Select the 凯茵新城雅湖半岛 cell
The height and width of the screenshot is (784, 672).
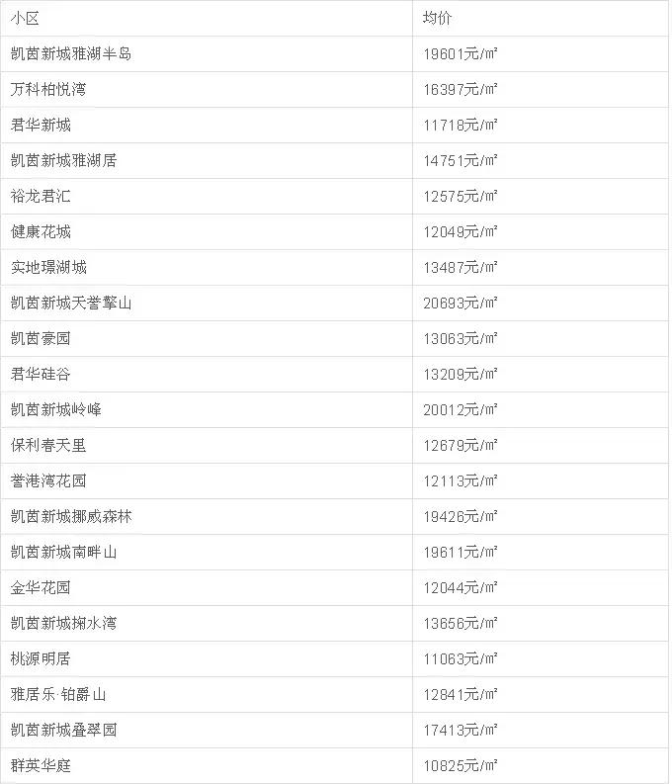71,53
